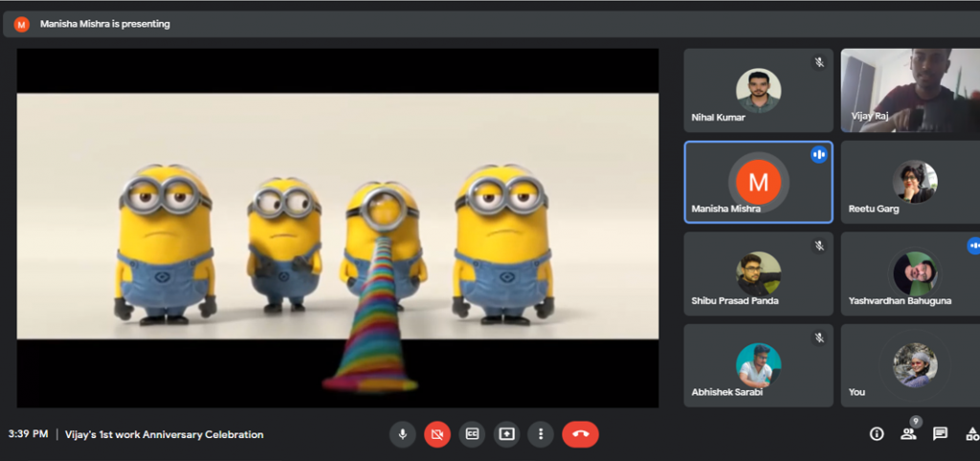Click the speaking indicator on Manisha Mishra's tile
This screenshot has height=461, width=980.
tap(819, 154)
